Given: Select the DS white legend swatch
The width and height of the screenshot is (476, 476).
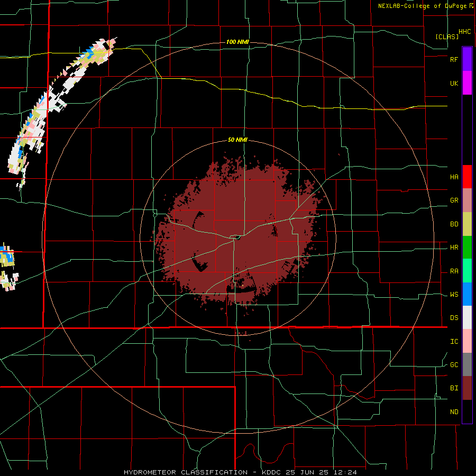Looking at the screenshot, I should coord(467,317).
